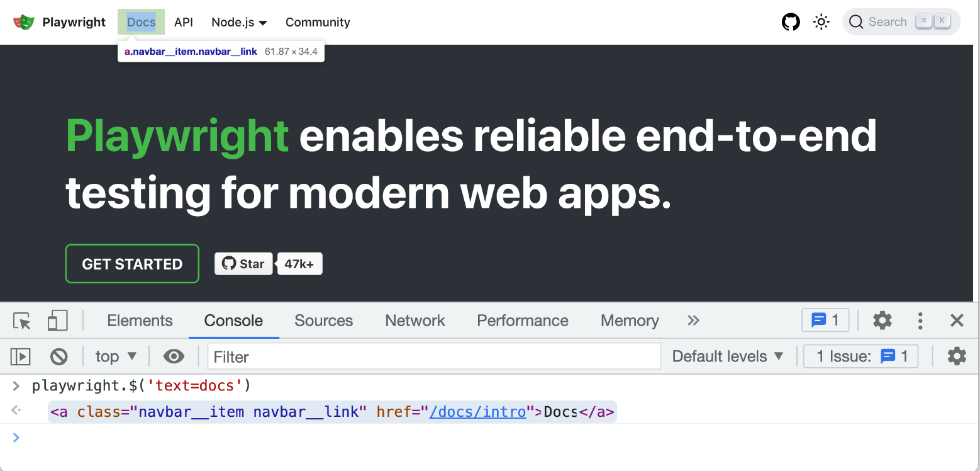
Task: Activate the inspect element cursor tool
Action: click(21, 321)
